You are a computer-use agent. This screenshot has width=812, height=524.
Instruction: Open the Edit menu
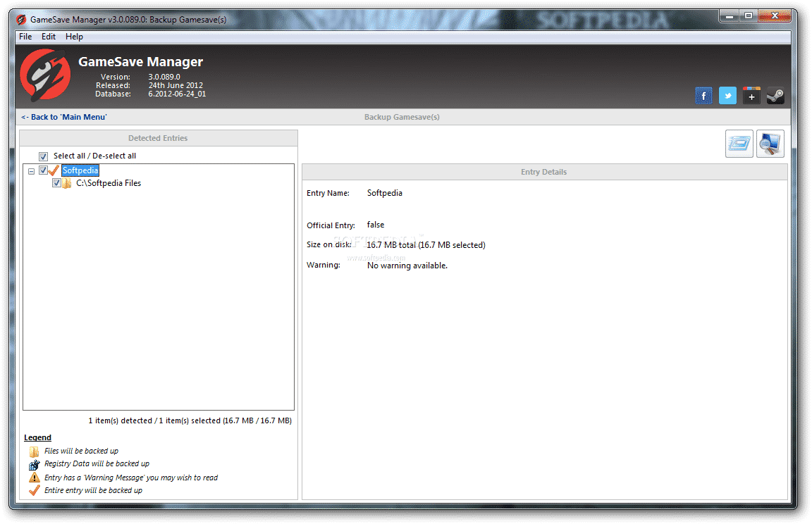pos(49,37)
